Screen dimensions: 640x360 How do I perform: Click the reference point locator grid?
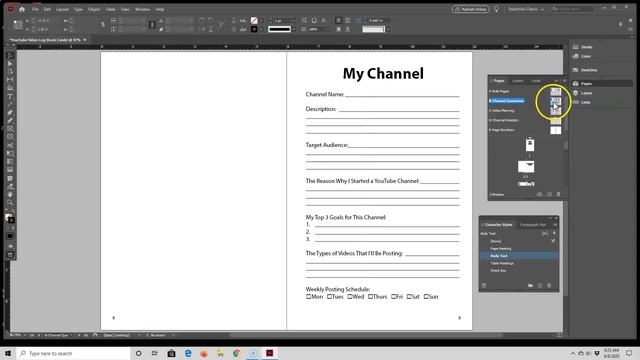tap(18, 25)
